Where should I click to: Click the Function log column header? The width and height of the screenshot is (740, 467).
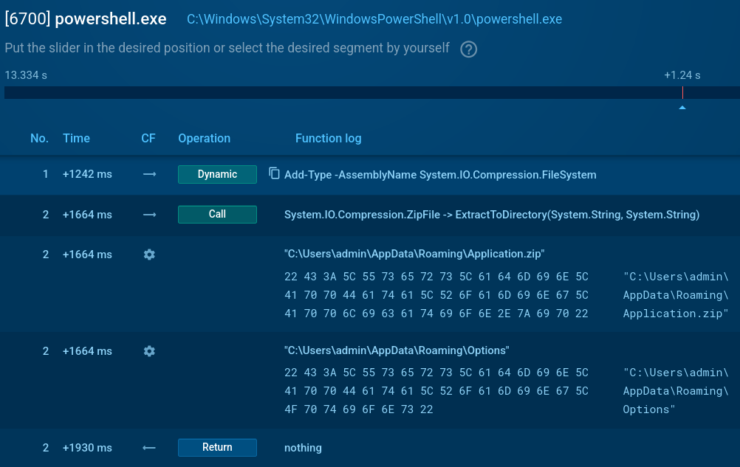[328, 138]
